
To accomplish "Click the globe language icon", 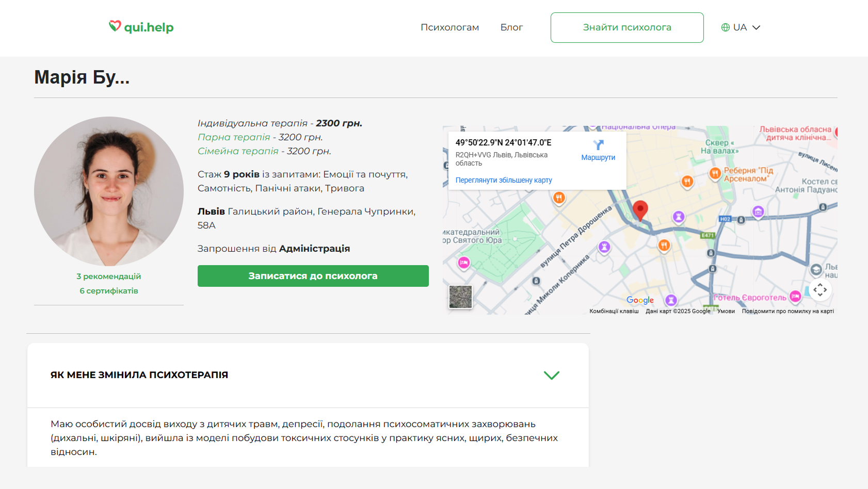I will click(x=725, y=27).
